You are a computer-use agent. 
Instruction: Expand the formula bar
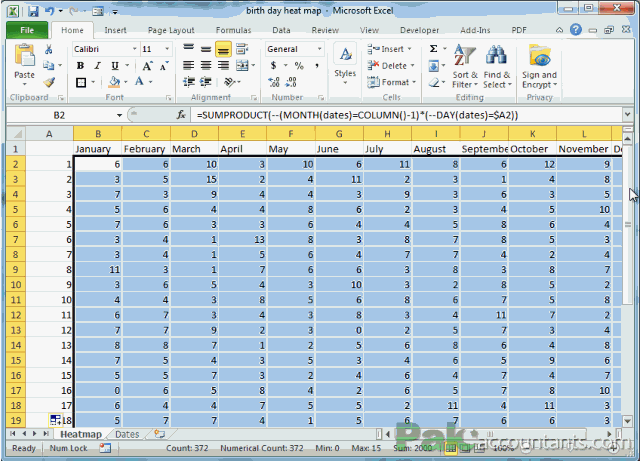pos(627,115)
